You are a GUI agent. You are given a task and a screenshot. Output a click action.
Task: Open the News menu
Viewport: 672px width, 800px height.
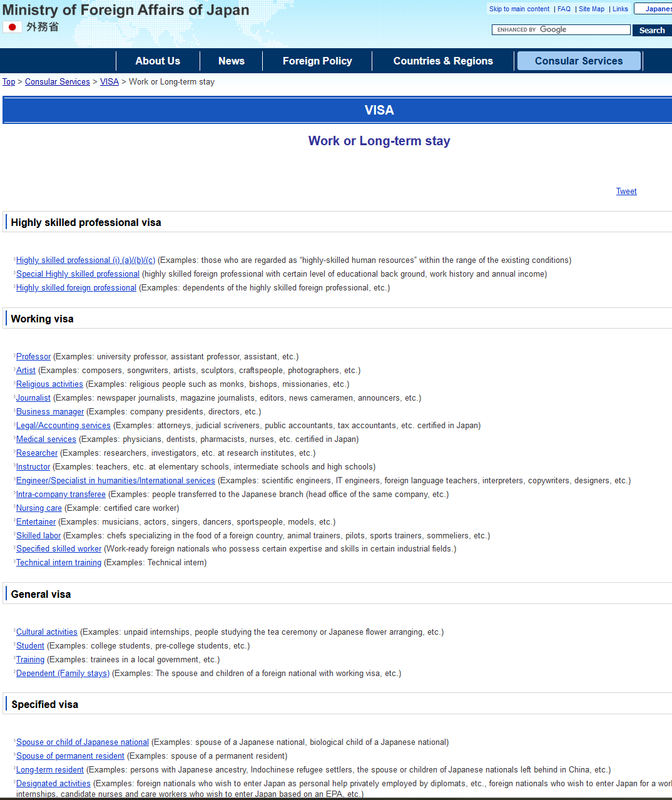pyautogui.click(x=232, y=61)
